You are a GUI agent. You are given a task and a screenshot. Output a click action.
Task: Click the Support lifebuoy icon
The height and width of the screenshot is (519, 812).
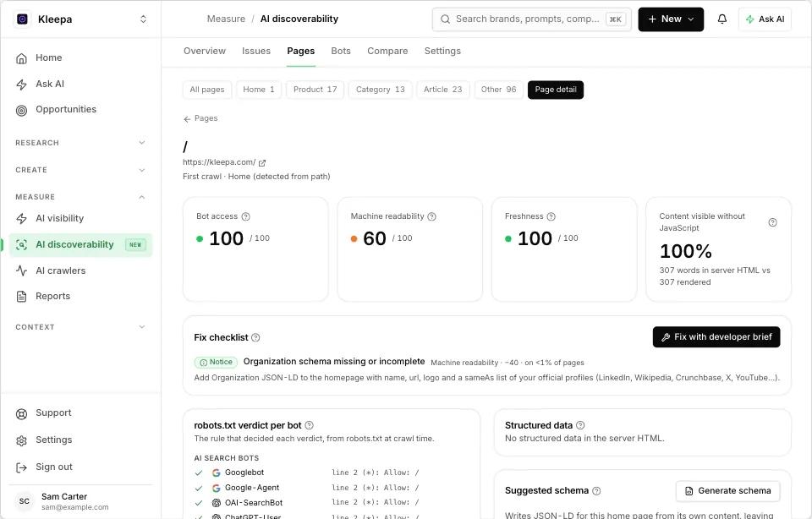click(21, 413)
